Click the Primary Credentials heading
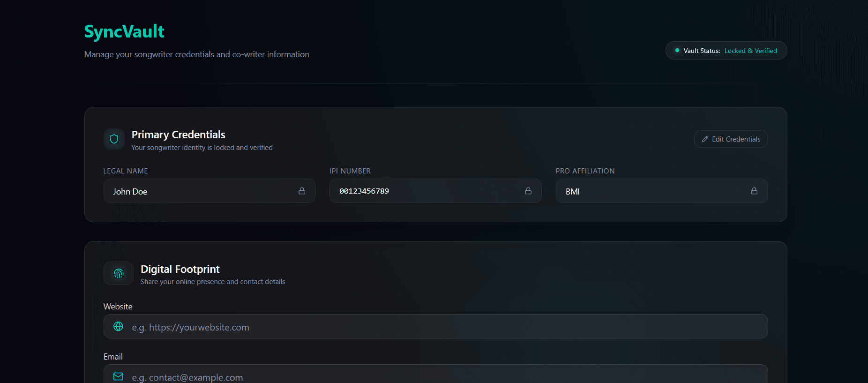Viewport: 868px width, 383px height. tap(179, 135)
